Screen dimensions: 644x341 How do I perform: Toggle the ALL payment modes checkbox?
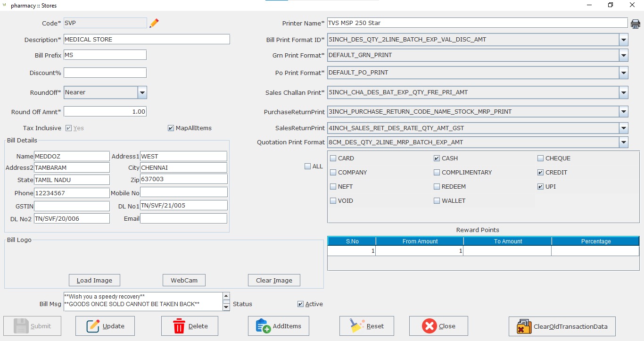point(308,166)
